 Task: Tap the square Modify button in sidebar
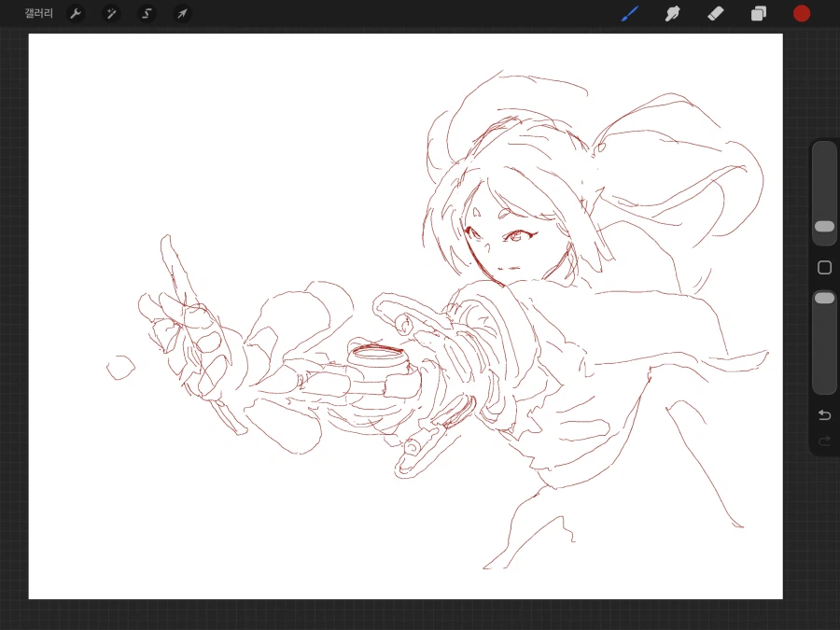click(824, 268)
